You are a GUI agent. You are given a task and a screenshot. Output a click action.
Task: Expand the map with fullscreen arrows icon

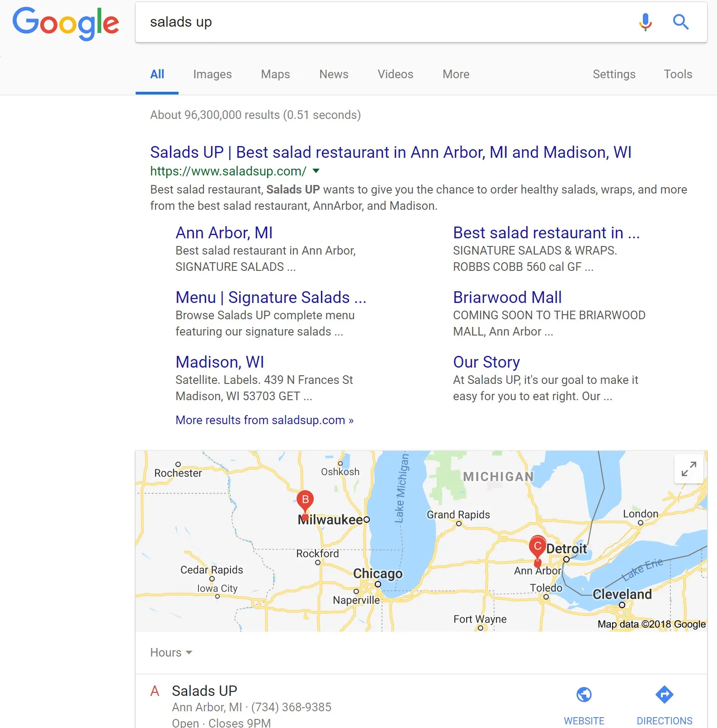tap(689, 469)
